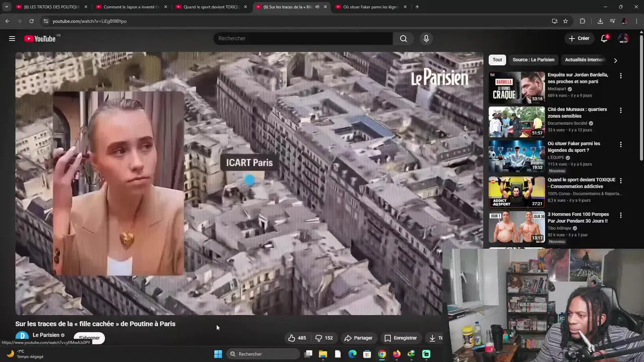The height and width of the screenshot is (362, 644).
Task: Select the Source : Le Parisien chip
Action: [533, 60]
